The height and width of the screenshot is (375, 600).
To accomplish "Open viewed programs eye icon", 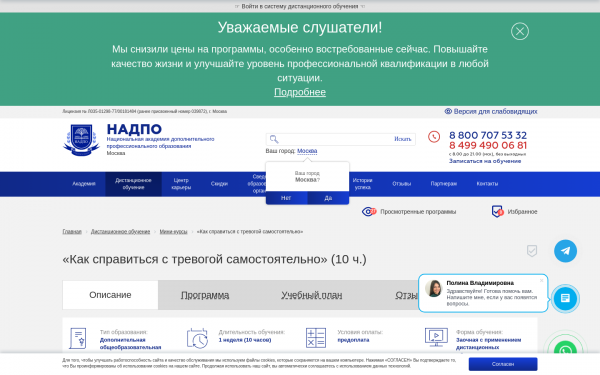I will click(369, 211).
